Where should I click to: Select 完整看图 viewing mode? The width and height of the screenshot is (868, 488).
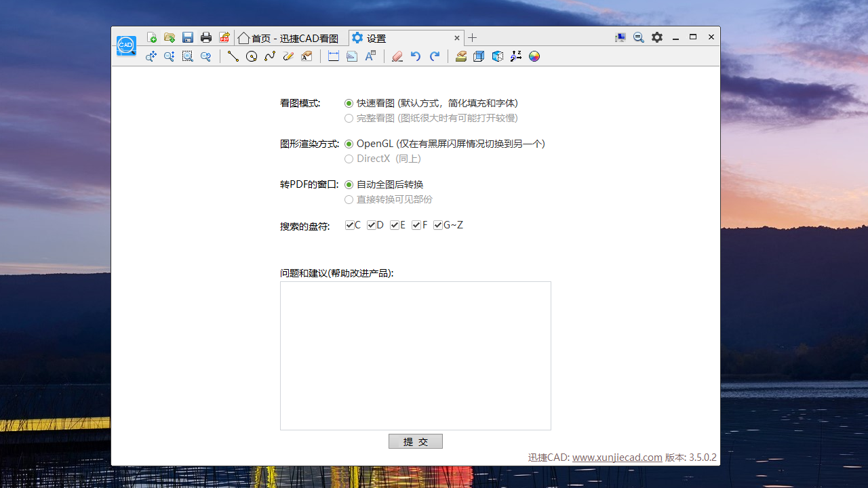click(349, 118)
